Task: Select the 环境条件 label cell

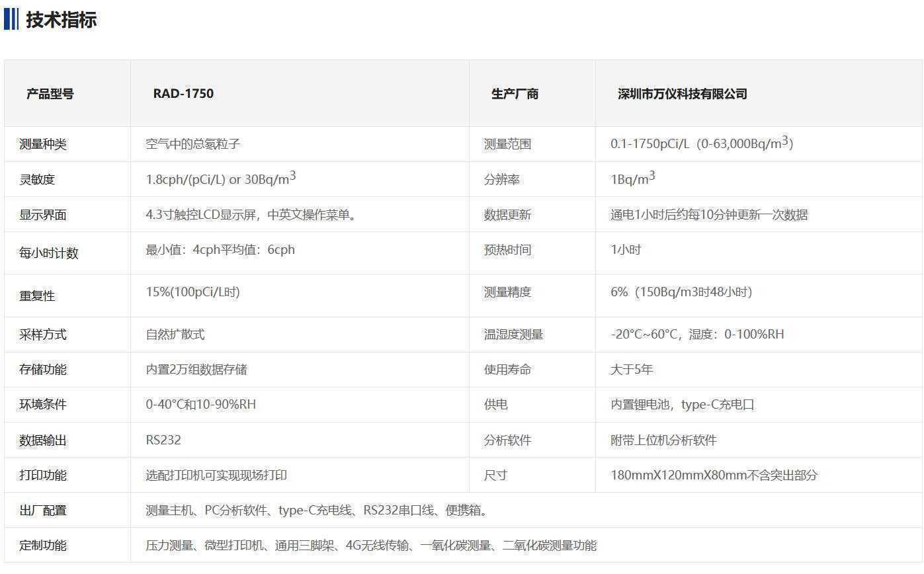Action: point(67,405)
